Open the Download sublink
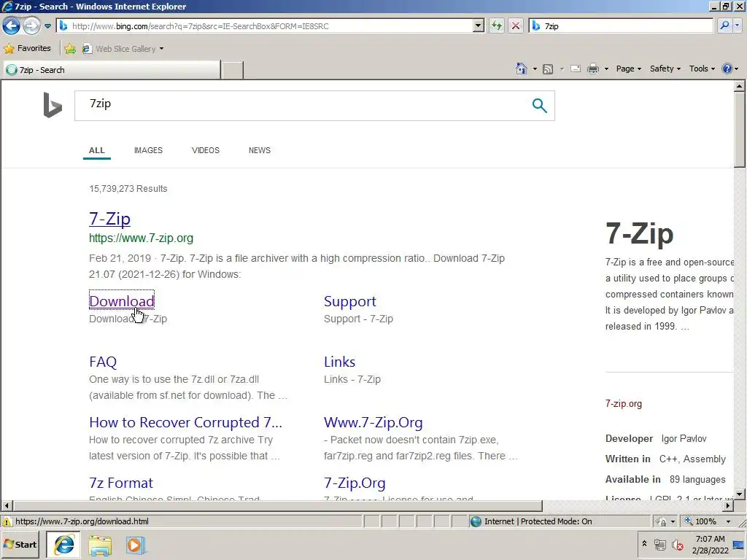 122,301
